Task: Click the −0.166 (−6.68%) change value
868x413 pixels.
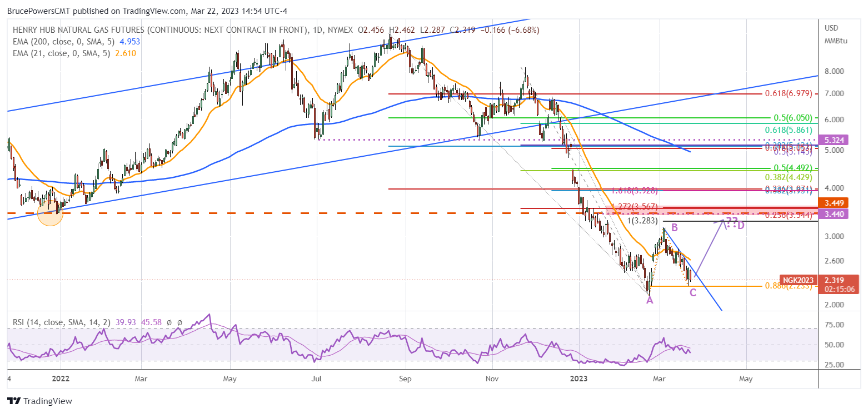Action: (x=509, y=30)
